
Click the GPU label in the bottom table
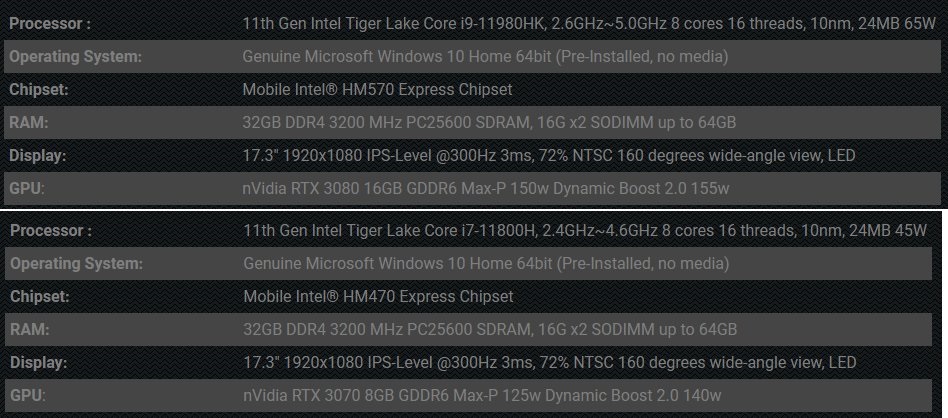[x=27, y=395]
